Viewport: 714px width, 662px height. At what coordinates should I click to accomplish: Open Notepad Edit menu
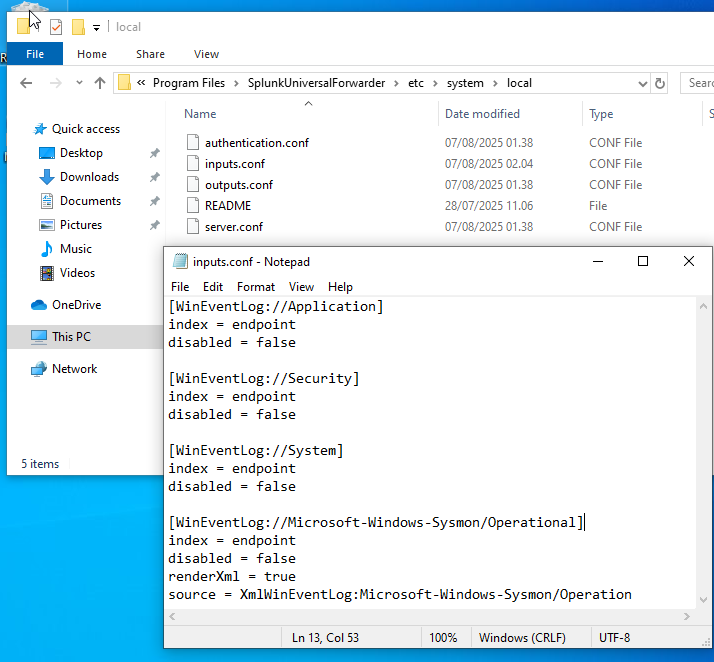coord(213,287)
